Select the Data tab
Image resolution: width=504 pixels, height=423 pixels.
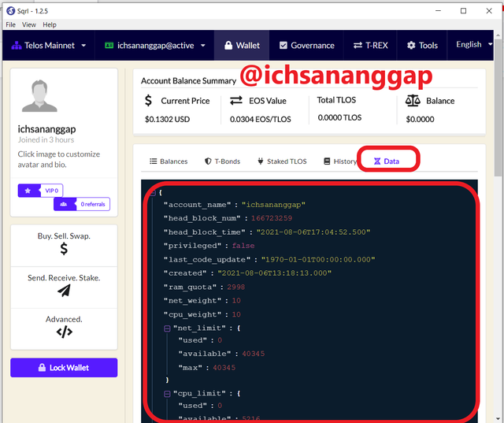[x=387, y=161]
